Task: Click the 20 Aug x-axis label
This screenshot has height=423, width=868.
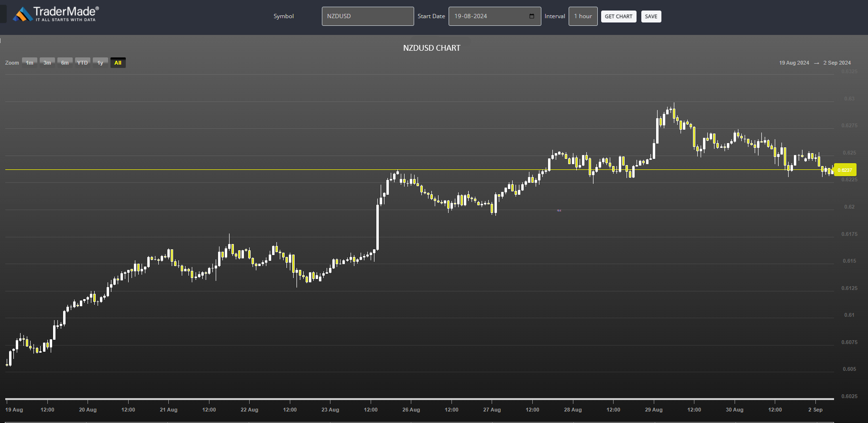Action: pyautogui.click(x=88, y=410)
